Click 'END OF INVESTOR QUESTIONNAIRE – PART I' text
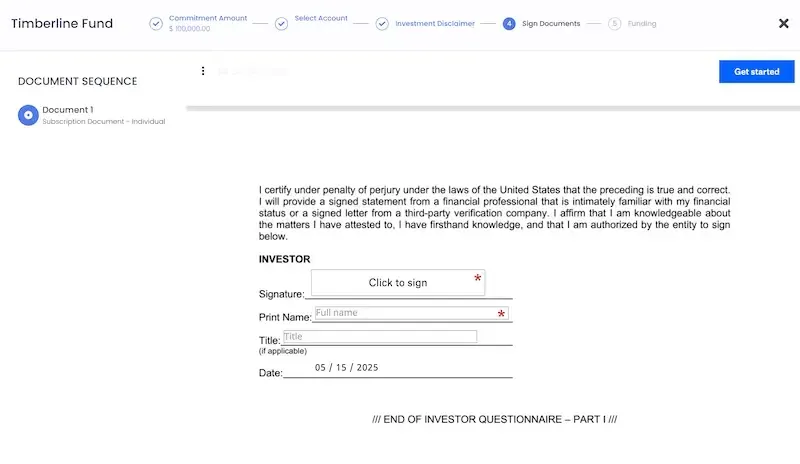The image size is (800, 464). coord(494,419)
